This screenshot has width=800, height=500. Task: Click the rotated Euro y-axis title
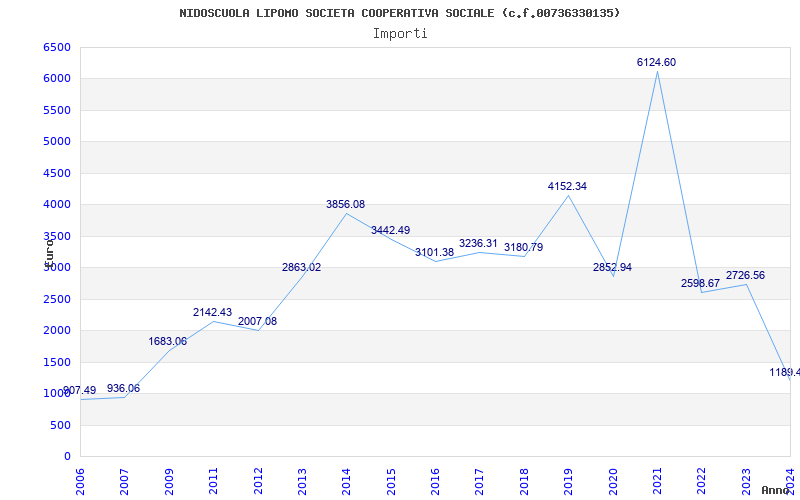49,252
